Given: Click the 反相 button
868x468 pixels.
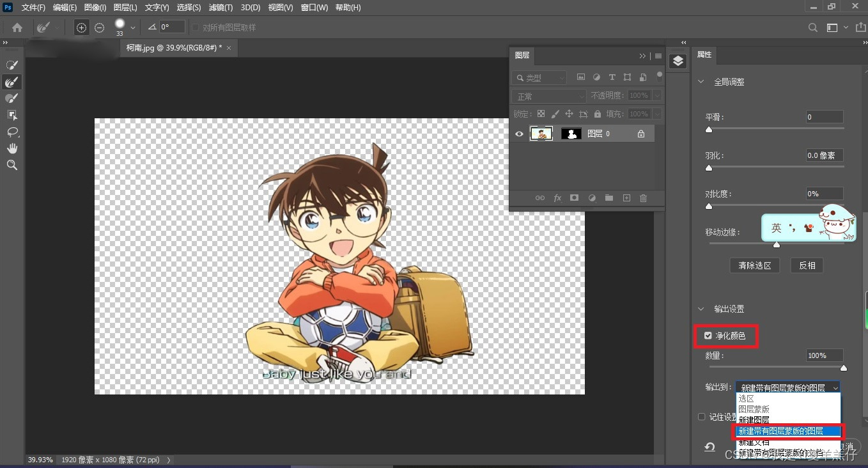Looking at the screenshot, I should [x=807, y=265].
